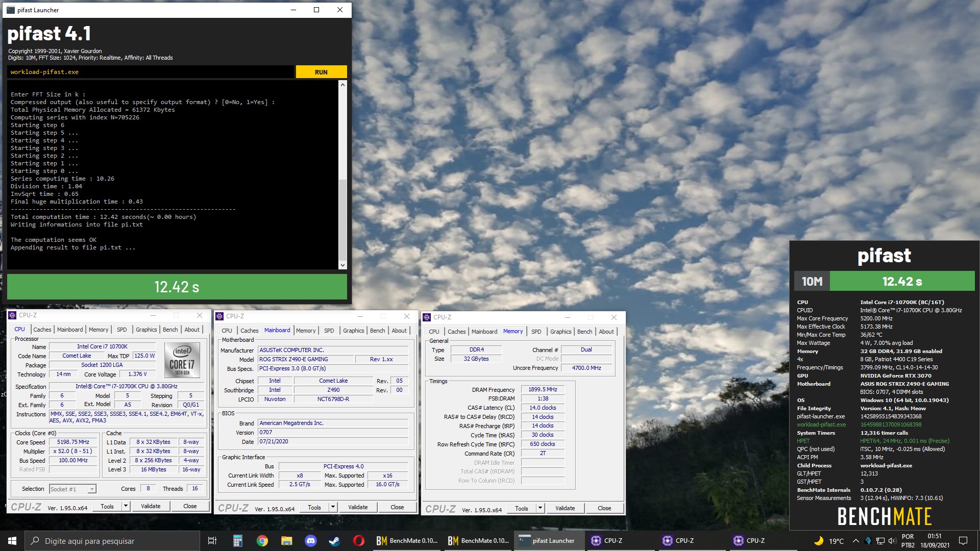Click workload-pifast.exe green text in BenchMate panel

(x=821, y=424)
